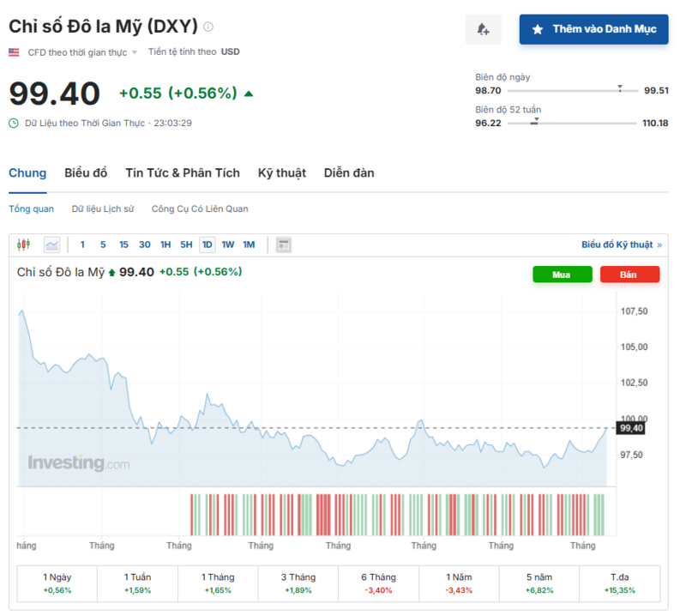686x616 pixels.
Task: Select the 5H chart interval
Action: coord(186,245)
